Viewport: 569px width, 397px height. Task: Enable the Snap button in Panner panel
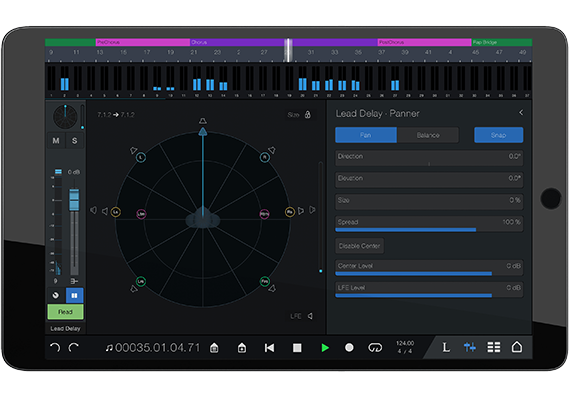498,135
